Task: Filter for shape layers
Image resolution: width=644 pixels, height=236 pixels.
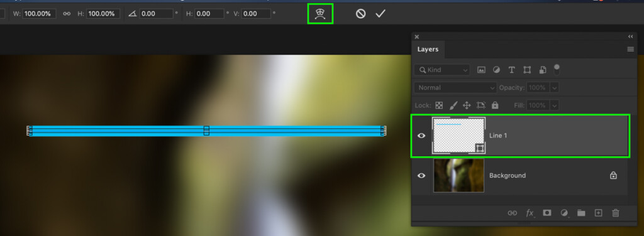Action: [528, 70]
